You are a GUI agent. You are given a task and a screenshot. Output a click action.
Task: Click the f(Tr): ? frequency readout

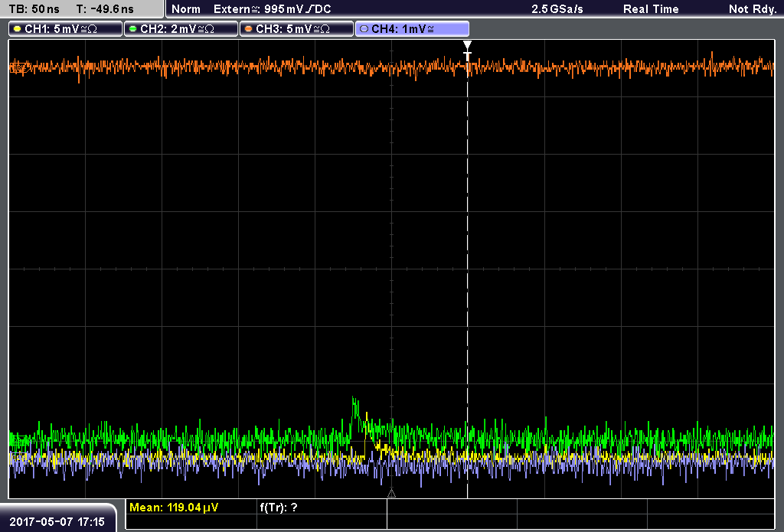click(279, 508)
